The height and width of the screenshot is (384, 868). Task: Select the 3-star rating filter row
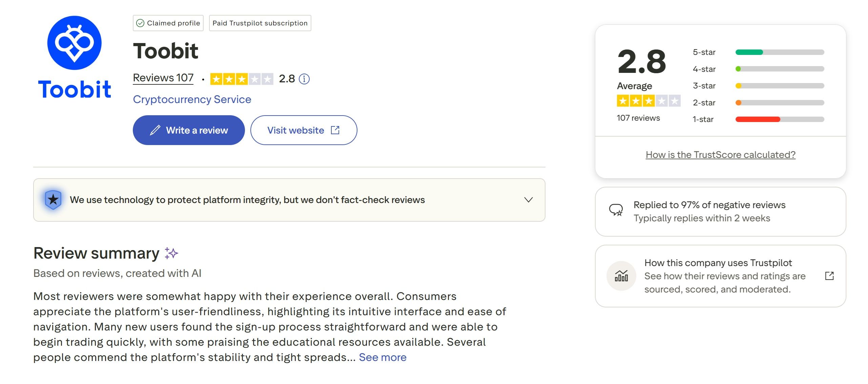pyautogui.click(x=779, y=86)
